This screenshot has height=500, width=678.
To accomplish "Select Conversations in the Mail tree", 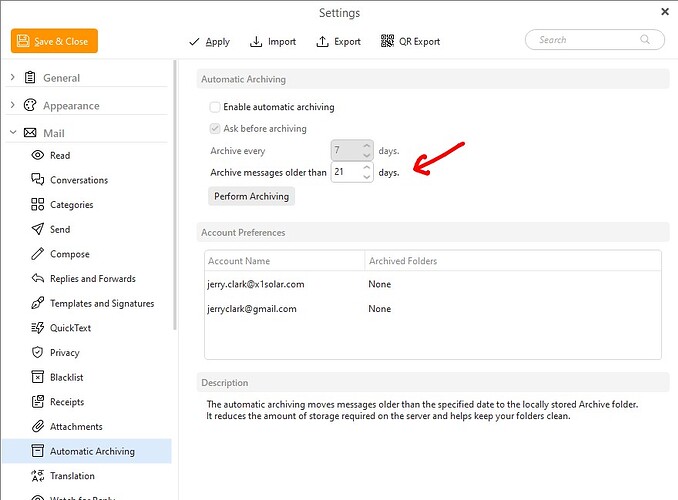I will click(x=78, y=181).
